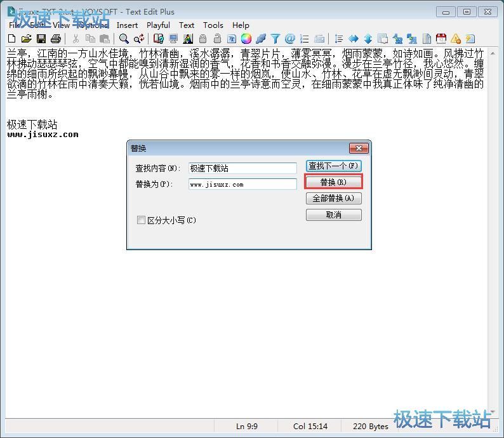This screenshot has width=504, height=438.
Task: Open the rainbow color wheel picker
Action: (246, 39)
